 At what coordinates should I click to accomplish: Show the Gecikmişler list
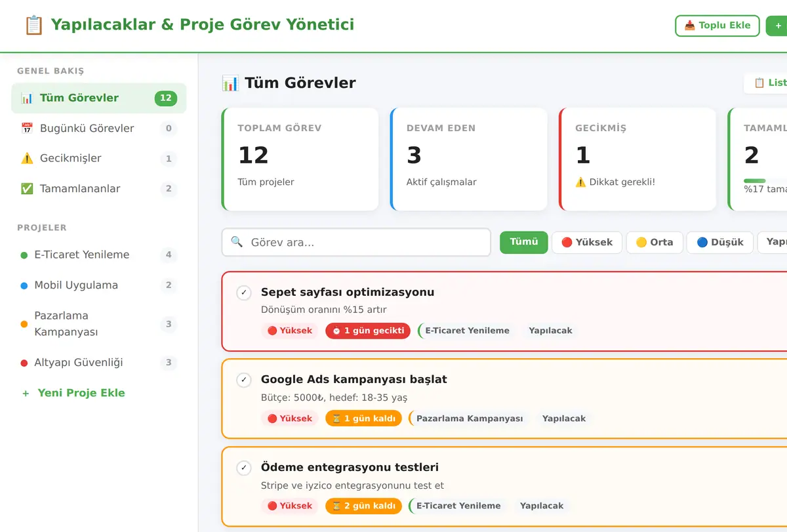click(99, 159)
